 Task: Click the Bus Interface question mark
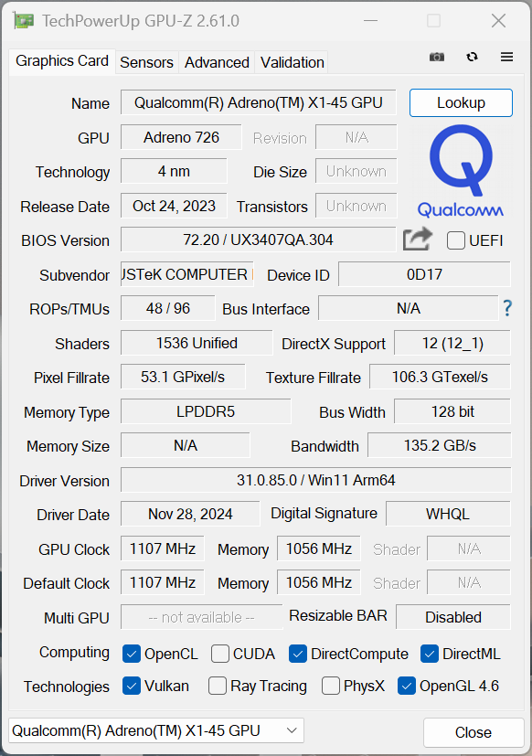pyautogui.click(x=507, y=307)
